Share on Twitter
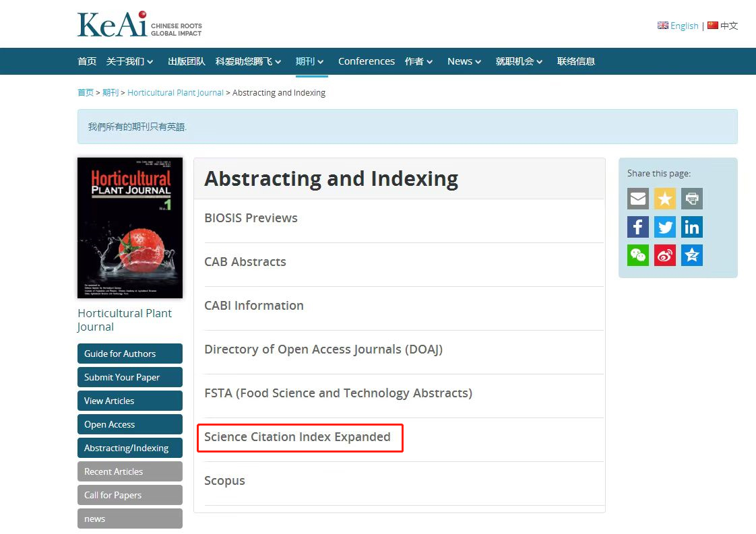 pos(665,227)
